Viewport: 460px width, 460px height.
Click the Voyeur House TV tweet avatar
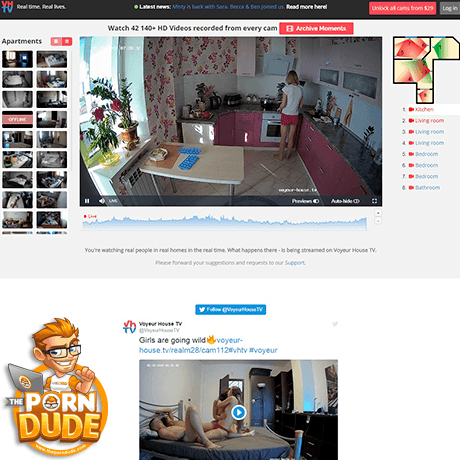coord(129,327)
